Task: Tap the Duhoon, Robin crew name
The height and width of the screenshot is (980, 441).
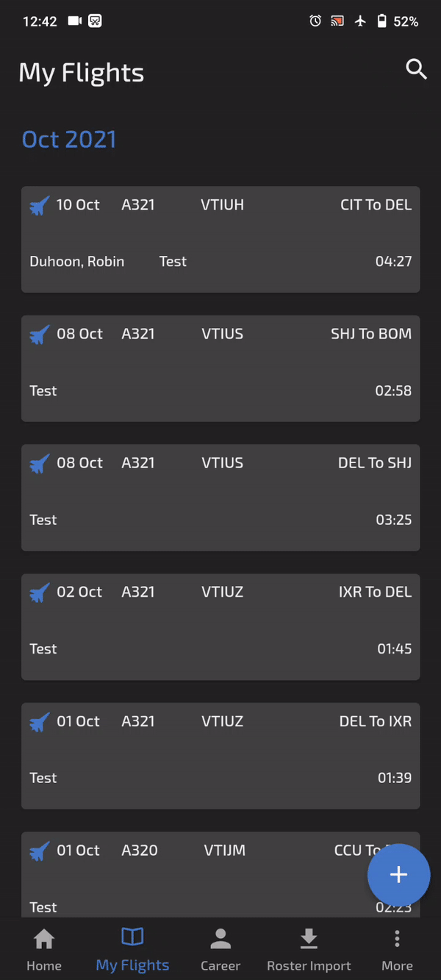Action: [77, 262]
